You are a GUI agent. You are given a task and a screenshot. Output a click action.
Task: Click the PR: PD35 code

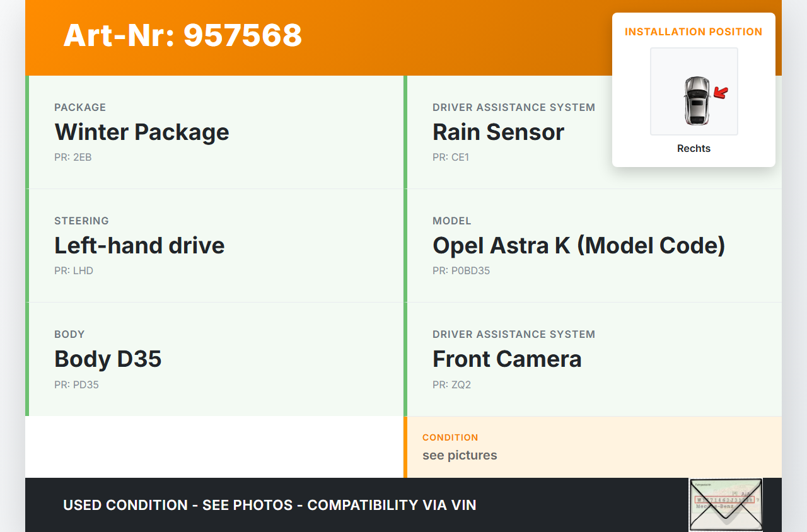76,385
